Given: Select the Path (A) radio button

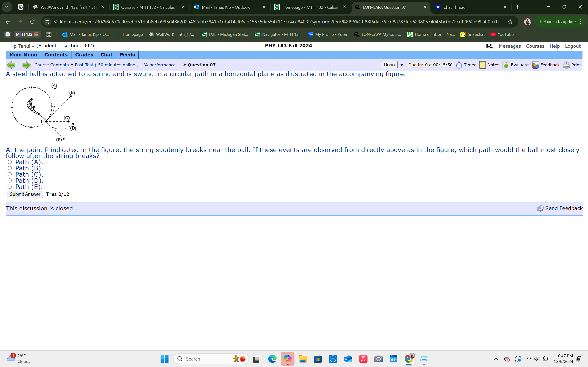Looking at the screenshot, I should (x=10, y=162).
